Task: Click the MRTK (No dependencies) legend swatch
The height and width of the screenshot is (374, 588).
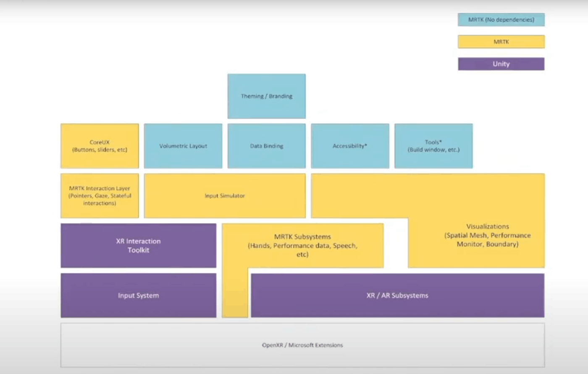Action: (501, 20)
